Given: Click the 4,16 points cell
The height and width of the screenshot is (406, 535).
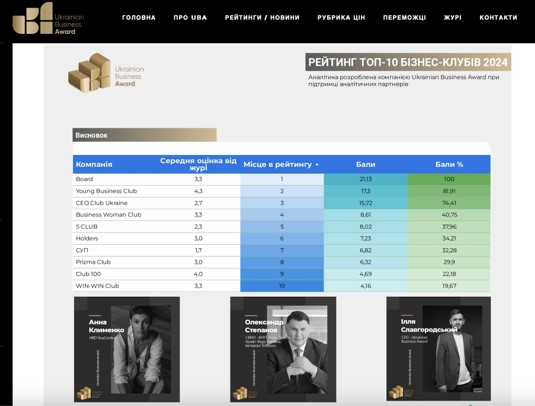Looking at the screenshot, I should pos(366,286).
